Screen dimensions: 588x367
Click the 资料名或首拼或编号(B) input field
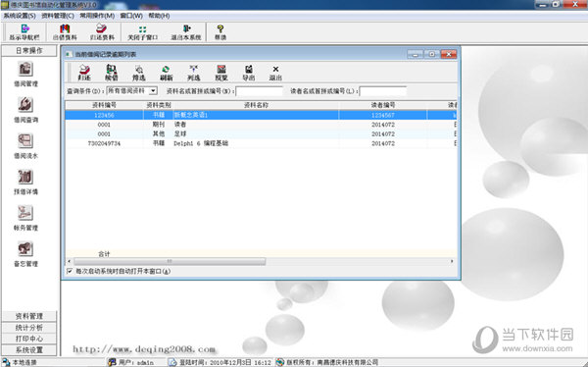point(259,91)
